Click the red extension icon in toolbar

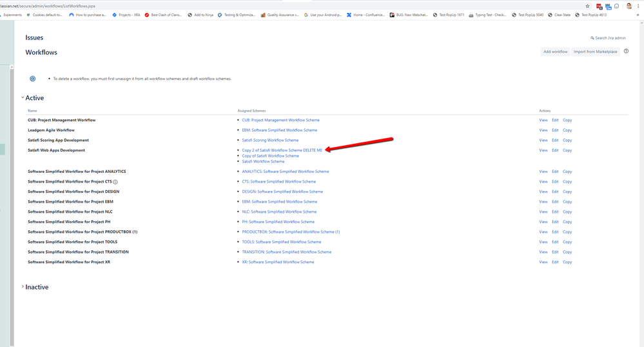pos(600,6)
